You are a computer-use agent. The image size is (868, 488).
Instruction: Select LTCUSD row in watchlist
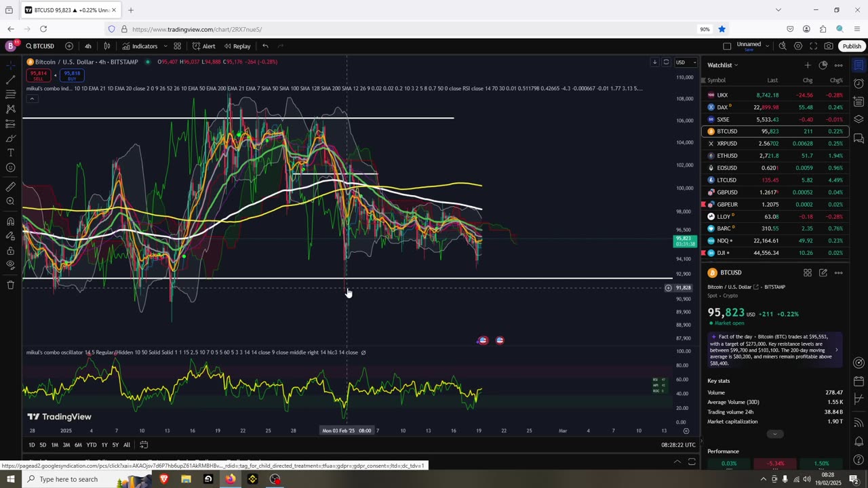point(775,180)
